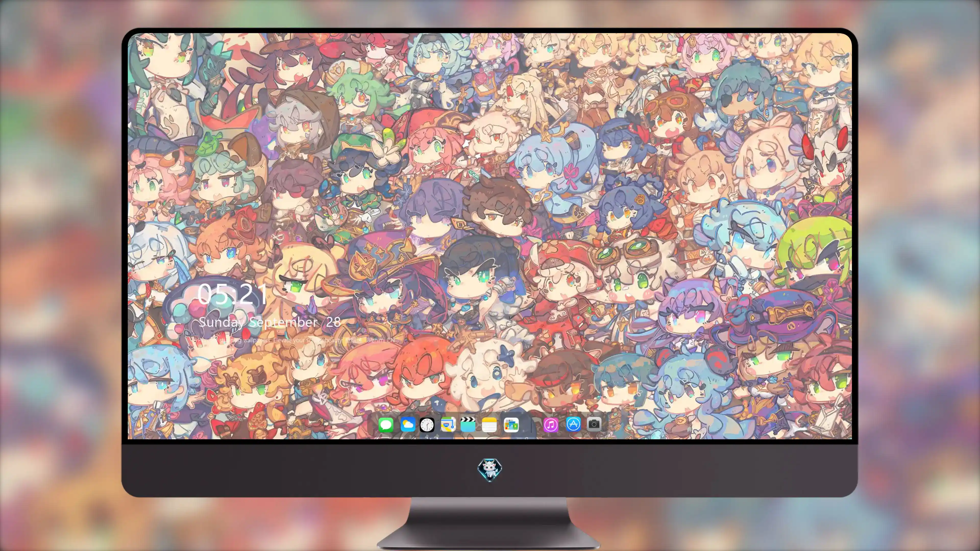Open the yellow Notes app in the dock
980x551 pixels.
[489, 424]
